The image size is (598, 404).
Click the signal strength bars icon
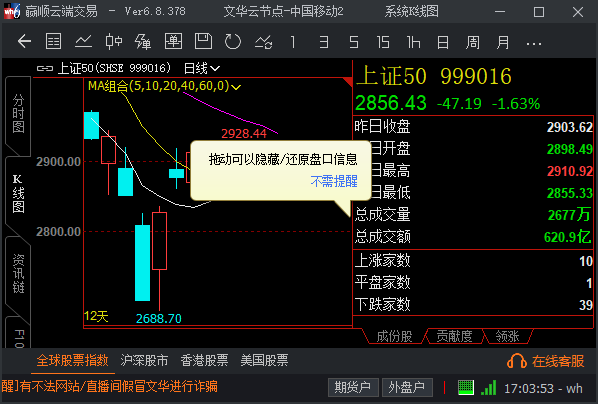[x=489, y=388]
